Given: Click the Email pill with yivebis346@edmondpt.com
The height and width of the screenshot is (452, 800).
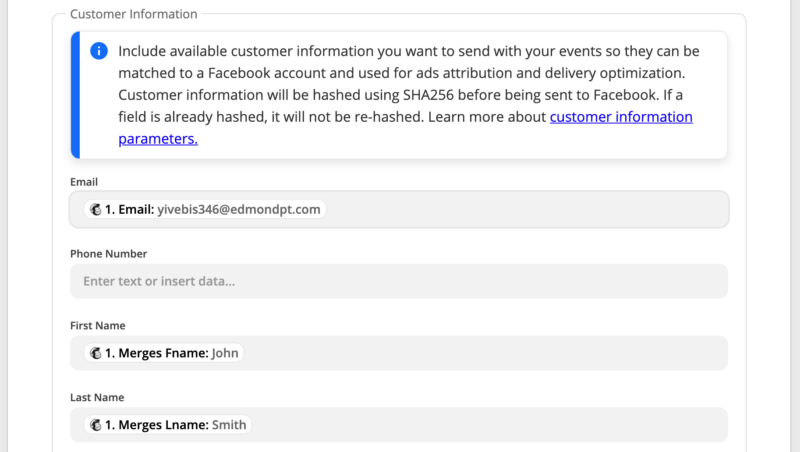Looking at the screenshot, I should tap(205, 209).
